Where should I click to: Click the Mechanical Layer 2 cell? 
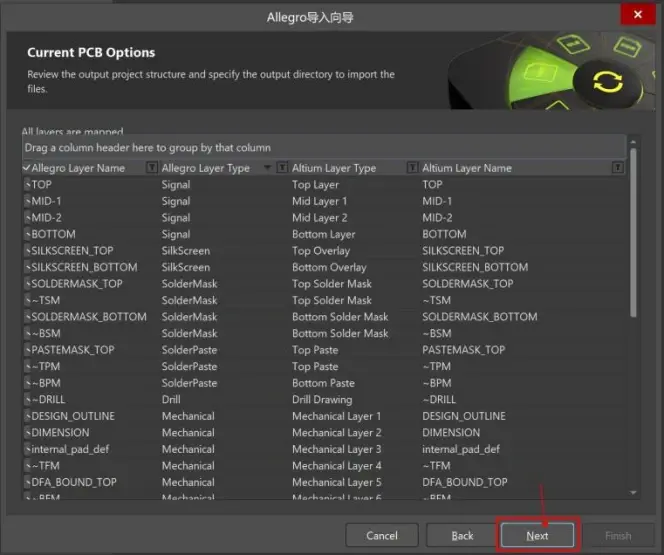click(337, 432)
